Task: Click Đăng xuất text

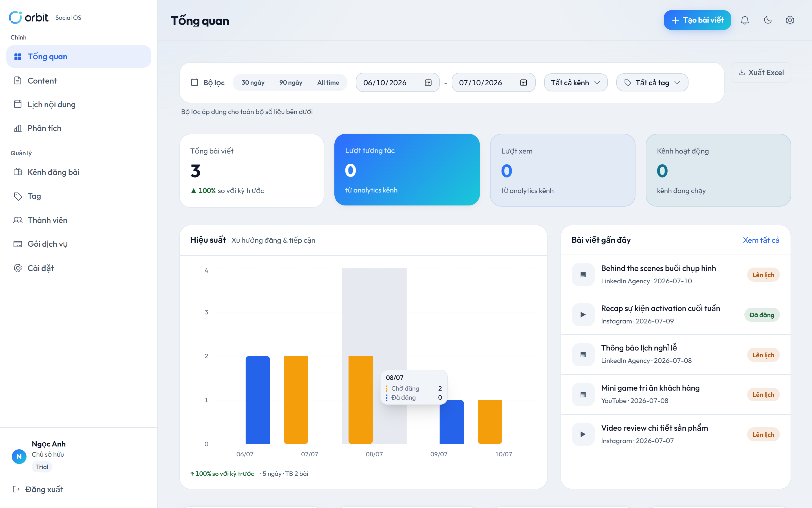Action: (44, 489)
